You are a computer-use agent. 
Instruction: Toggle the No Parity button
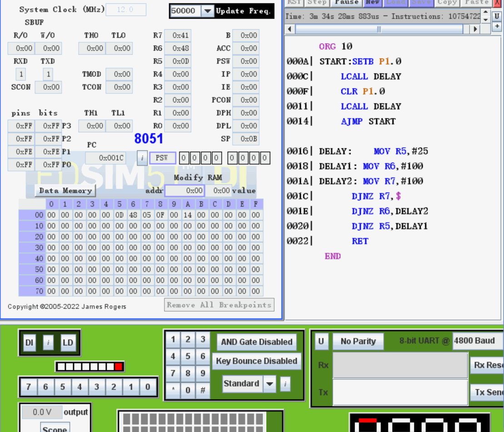[358, 341]
